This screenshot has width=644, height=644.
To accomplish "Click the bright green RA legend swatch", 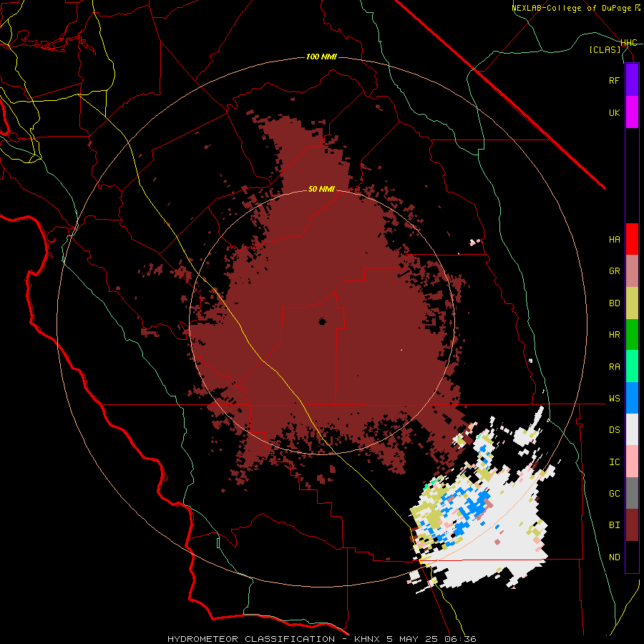I will pos(632,366).
